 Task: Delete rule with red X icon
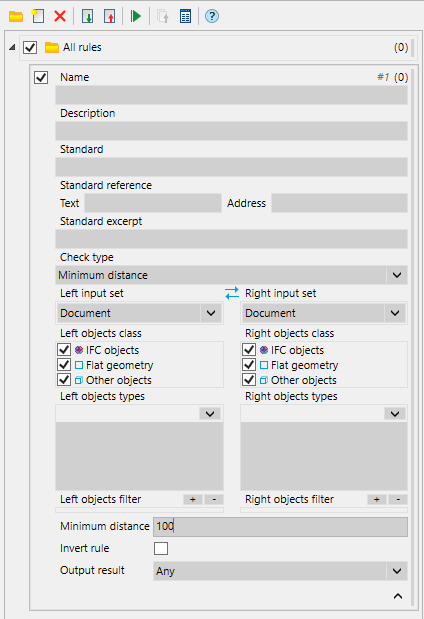60,17
